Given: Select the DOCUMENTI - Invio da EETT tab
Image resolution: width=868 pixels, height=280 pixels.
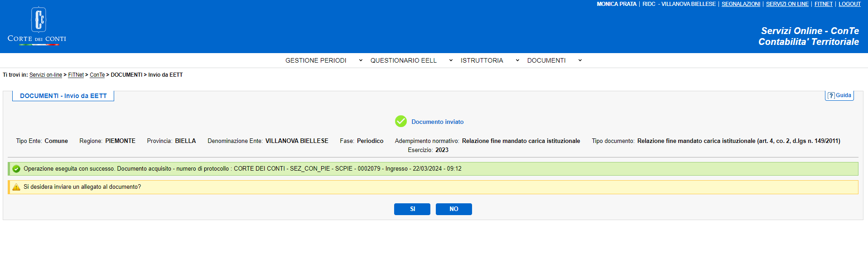Looking at the screenshot, I should [63, 96].
